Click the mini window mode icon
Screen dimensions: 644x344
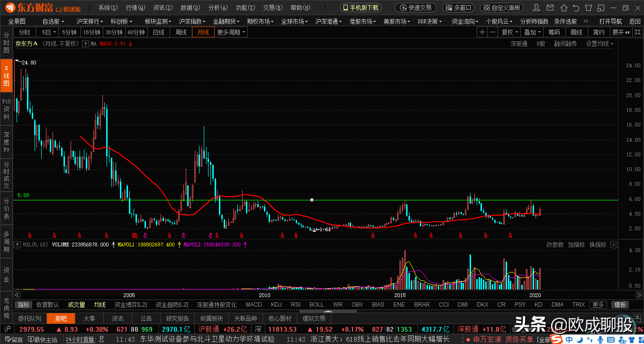601,8
